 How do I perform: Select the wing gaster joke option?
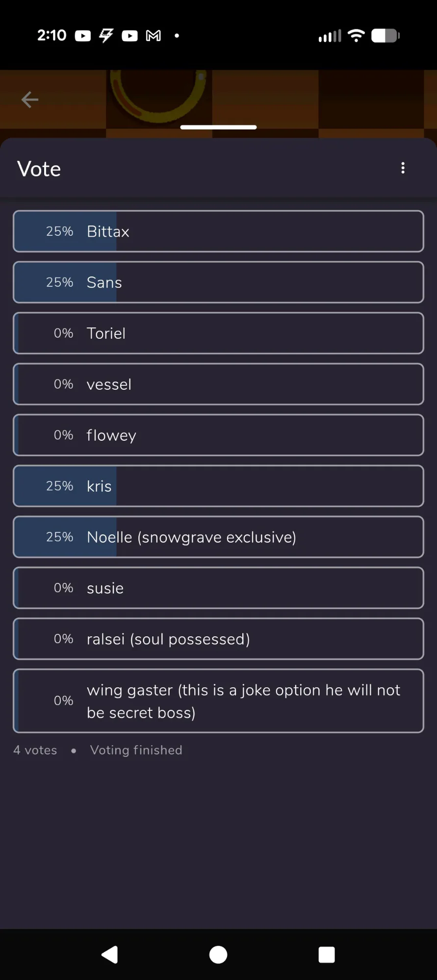(218, 701)
